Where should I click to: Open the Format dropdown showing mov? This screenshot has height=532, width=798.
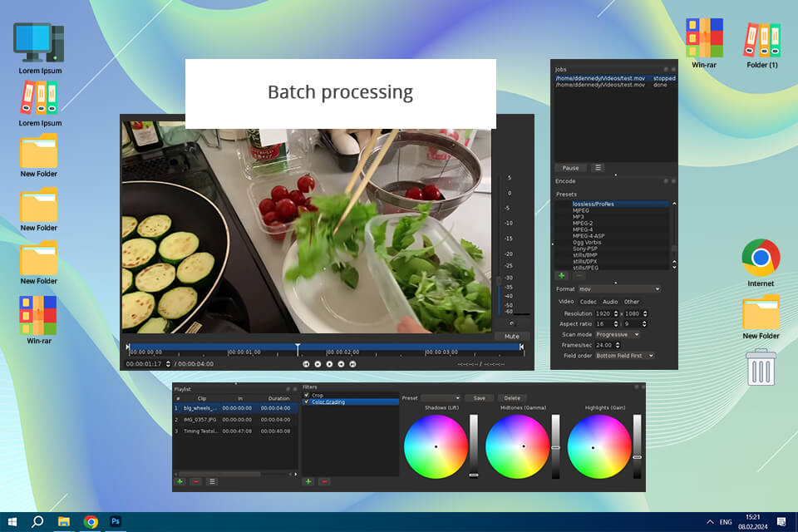click(619, 289)
